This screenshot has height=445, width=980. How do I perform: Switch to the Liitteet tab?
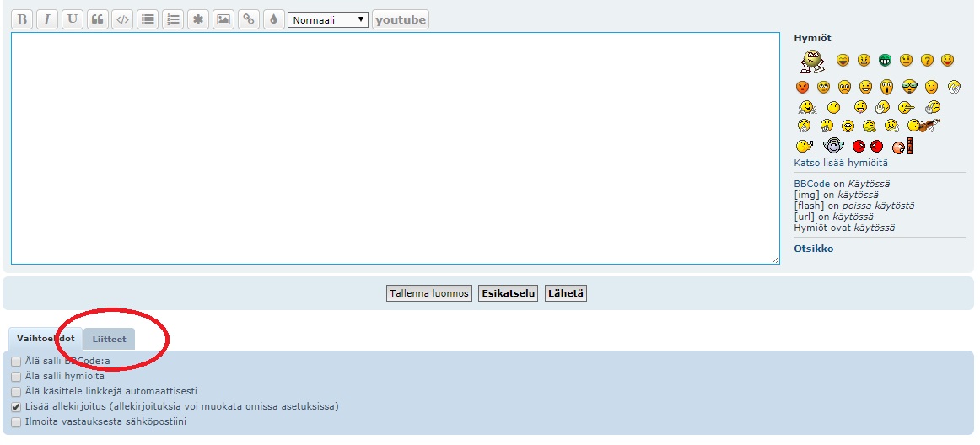110,340
